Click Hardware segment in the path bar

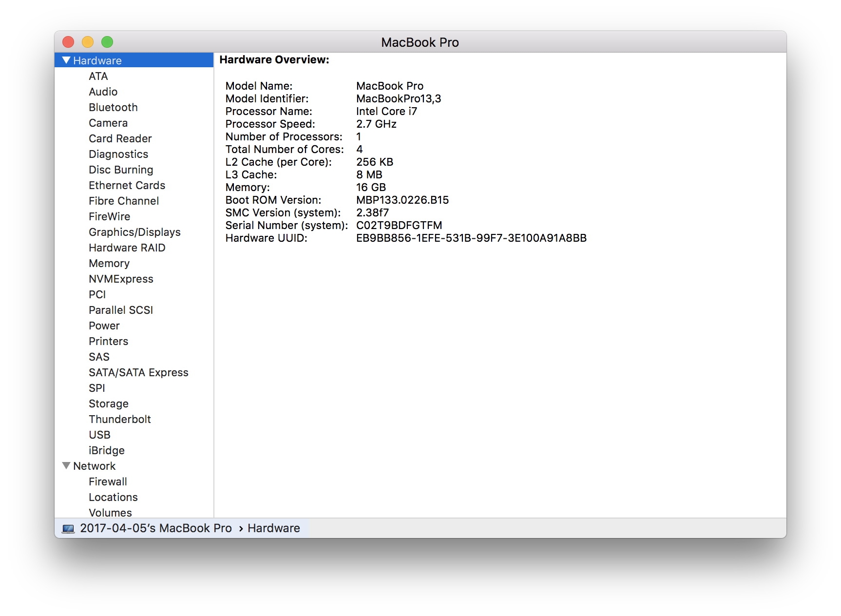[x=274, y=528]
